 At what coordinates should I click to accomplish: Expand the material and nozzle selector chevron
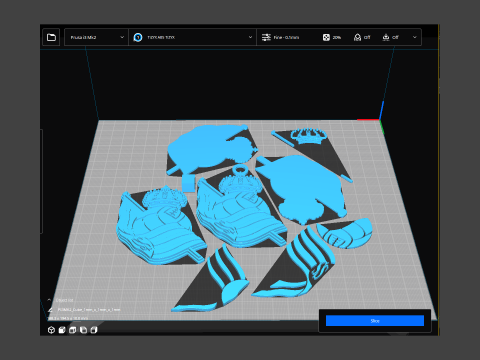click(x=250, y=37)
